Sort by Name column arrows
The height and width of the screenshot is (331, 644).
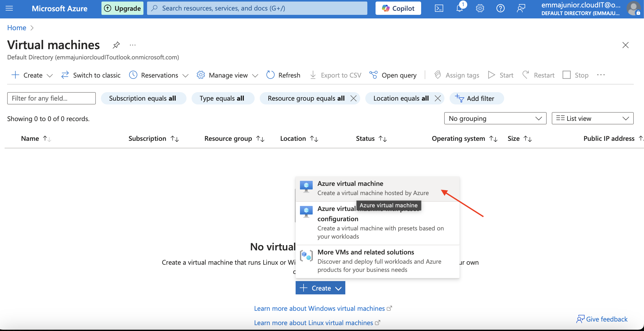47,139
